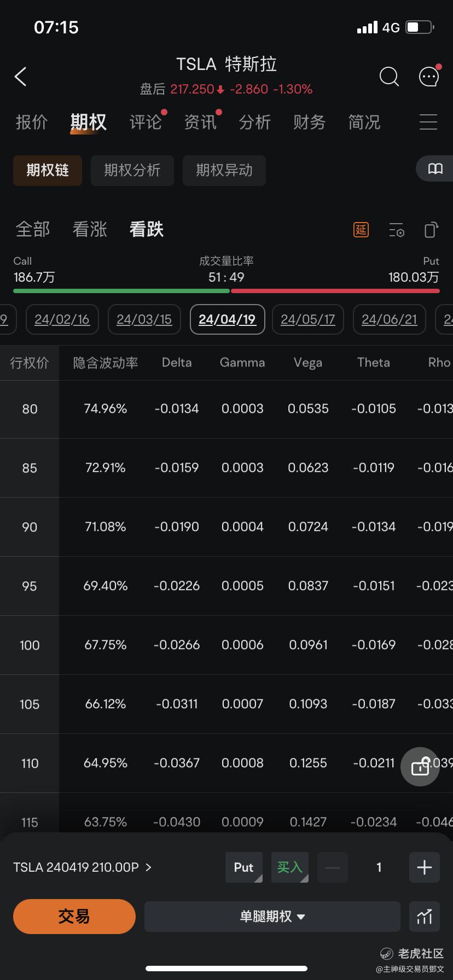Select expiry date 24/06/21
The height and width of the screenshot is (980, 453).
[390, 319]
